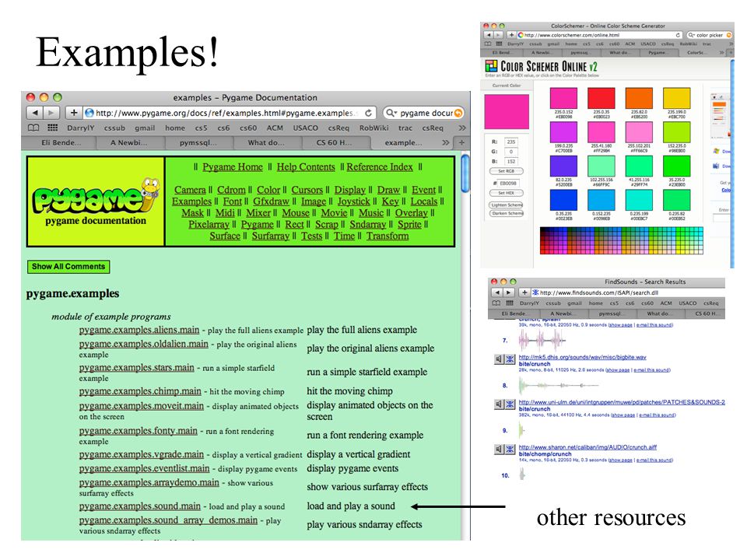This screenshot has height=560, width=747.
Task: Open pygame.examples.aliens.main link
Action: (x=139, y=330)
